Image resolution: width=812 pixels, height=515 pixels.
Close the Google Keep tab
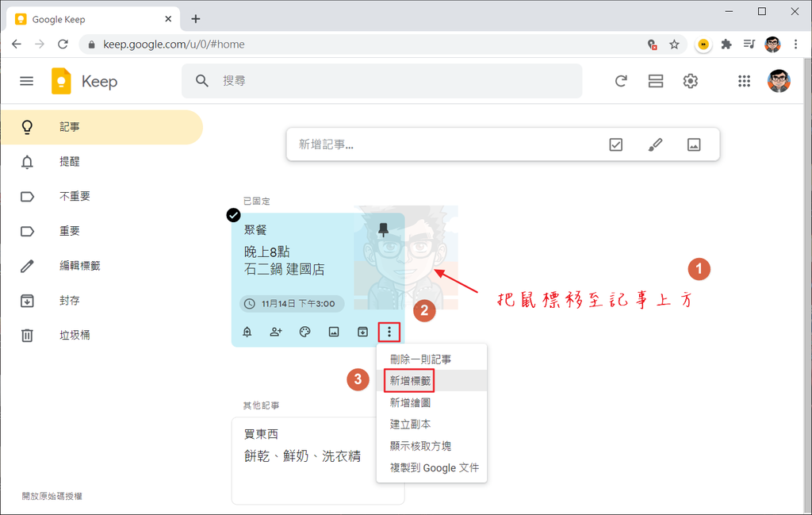168,19
